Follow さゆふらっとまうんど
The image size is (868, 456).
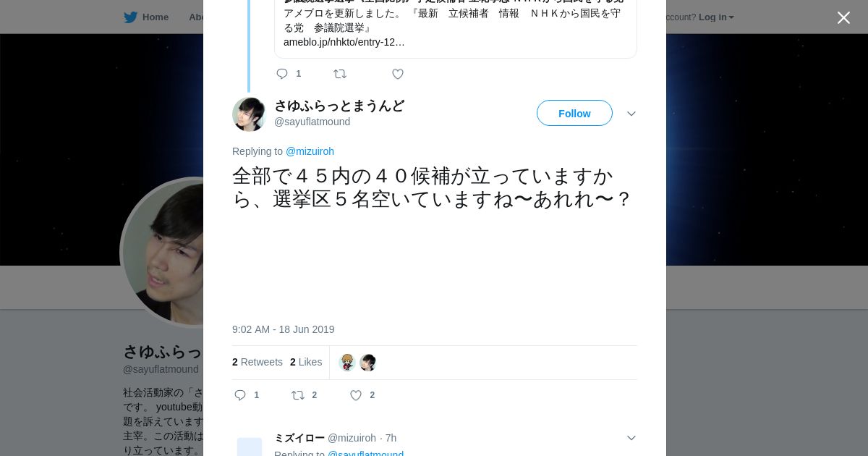574,113
